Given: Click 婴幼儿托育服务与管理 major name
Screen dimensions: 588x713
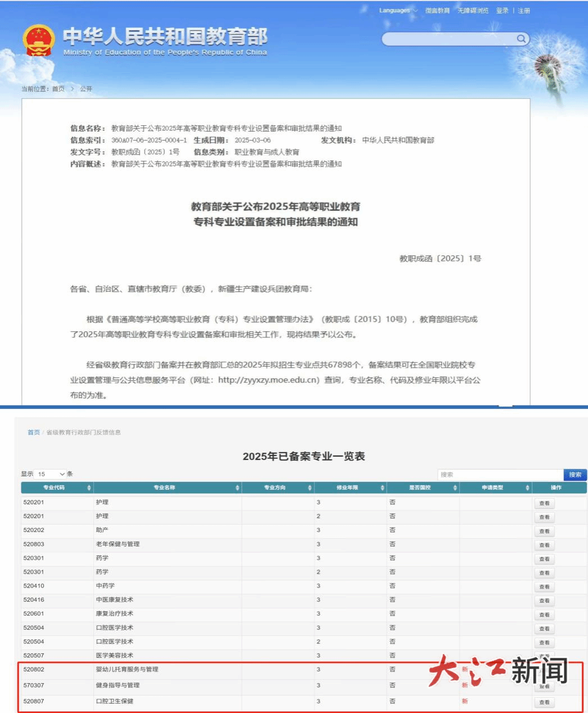Looking at the screenshot, I should [x=127, y=669].
